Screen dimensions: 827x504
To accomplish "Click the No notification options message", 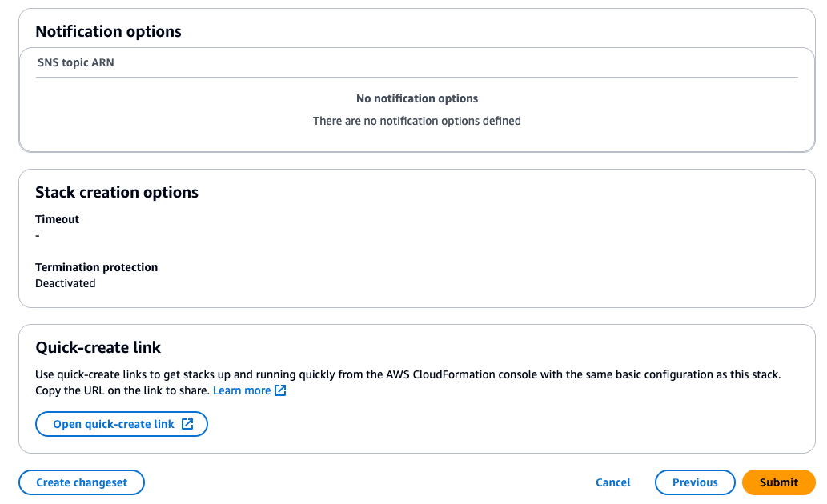I will click(416, 98).
